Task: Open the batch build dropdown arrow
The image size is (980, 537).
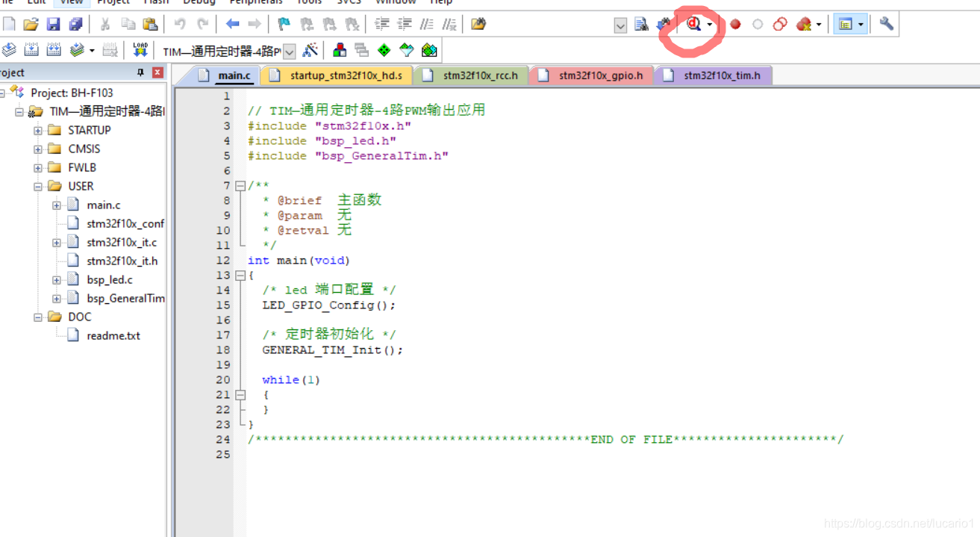Action: pyautogui.click(x=92, y=51)
